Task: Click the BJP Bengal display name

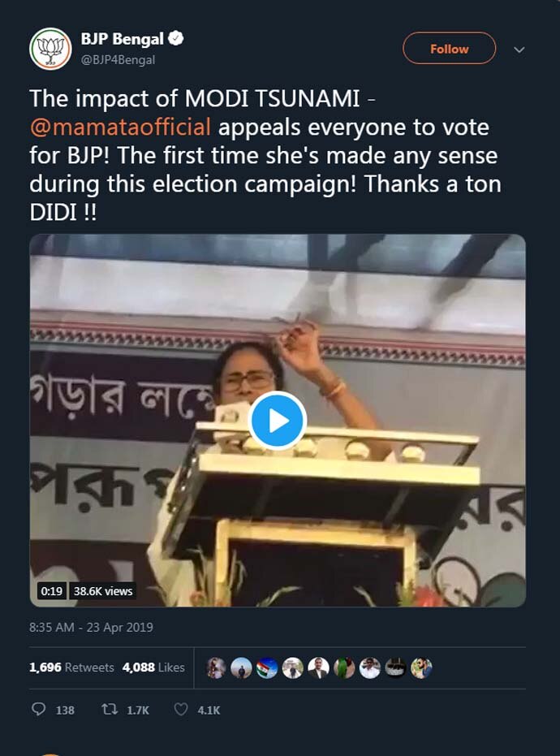Action: [x=122, y=39]
